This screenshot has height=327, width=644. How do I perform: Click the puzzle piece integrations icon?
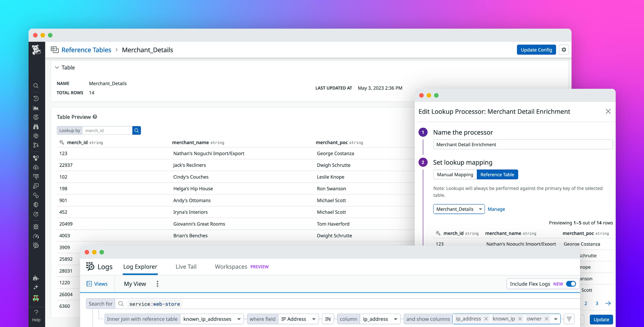(x=36, y=278)
